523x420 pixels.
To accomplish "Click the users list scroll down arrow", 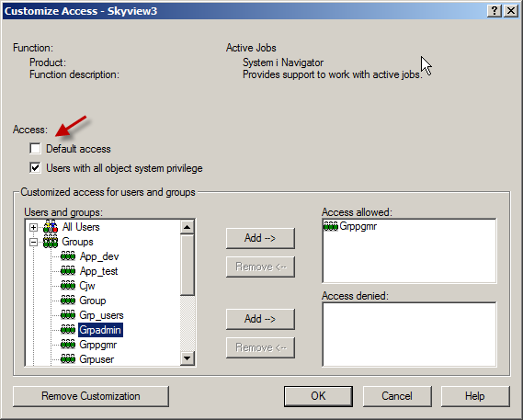I will click(188, 358).
